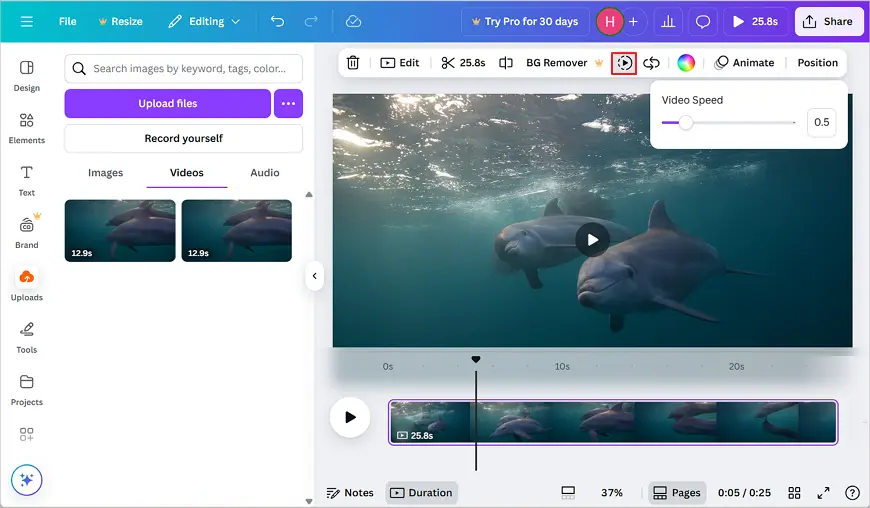Open the comments speech bubble
This screenshot has height=508, width=870.
pyautogui.click(x=703, y=22)
